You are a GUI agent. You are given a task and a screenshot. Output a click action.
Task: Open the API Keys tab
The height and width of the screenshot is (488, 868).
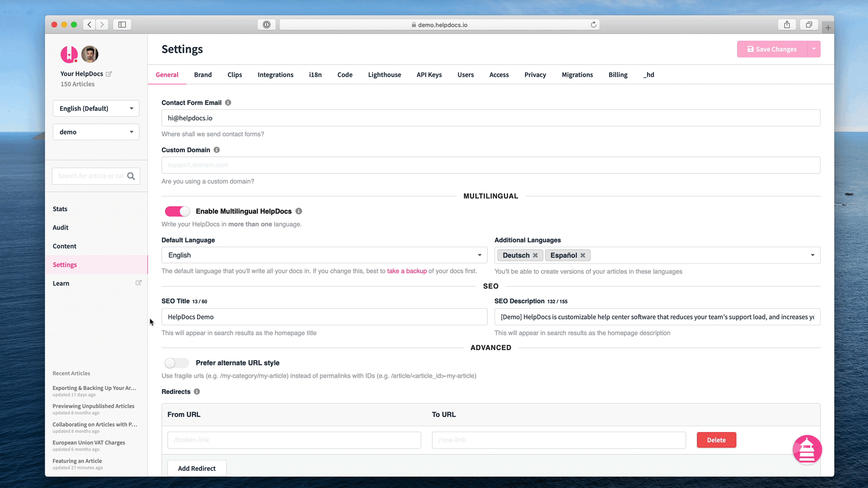(429, 75)
